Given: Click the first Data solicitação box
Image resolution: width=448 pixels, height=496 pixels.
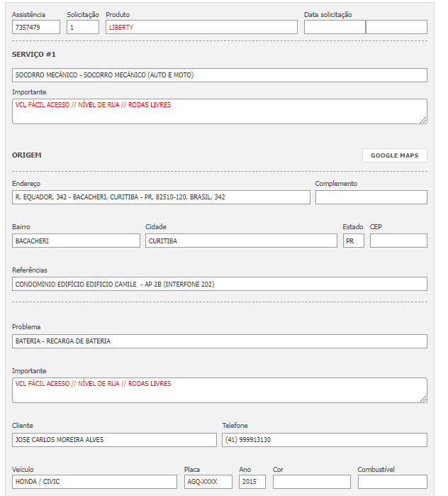Looking at the screenshot, I should click(335, 27).
